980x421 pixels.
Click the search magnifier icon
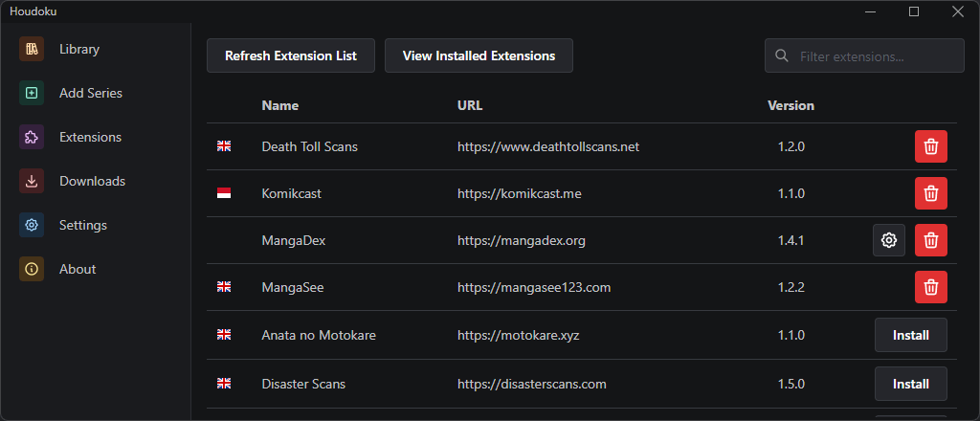782,55
